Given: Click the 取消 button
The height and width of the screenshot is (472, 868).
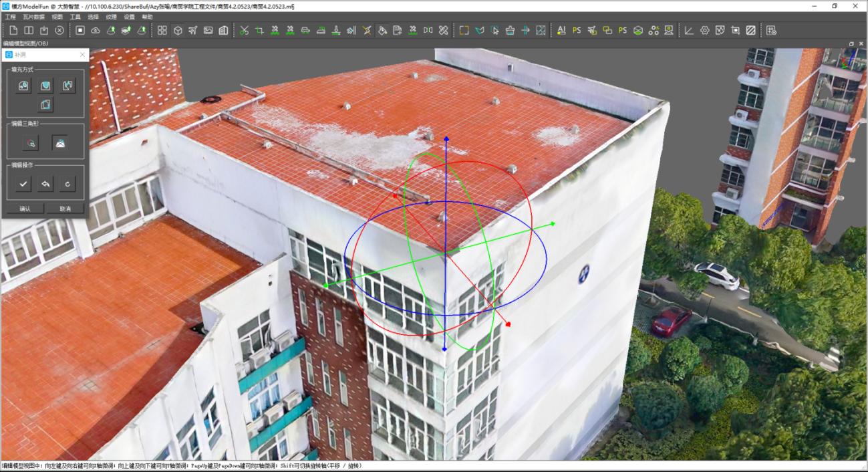Looking at the screenshot, I should [x=65, y=209].
